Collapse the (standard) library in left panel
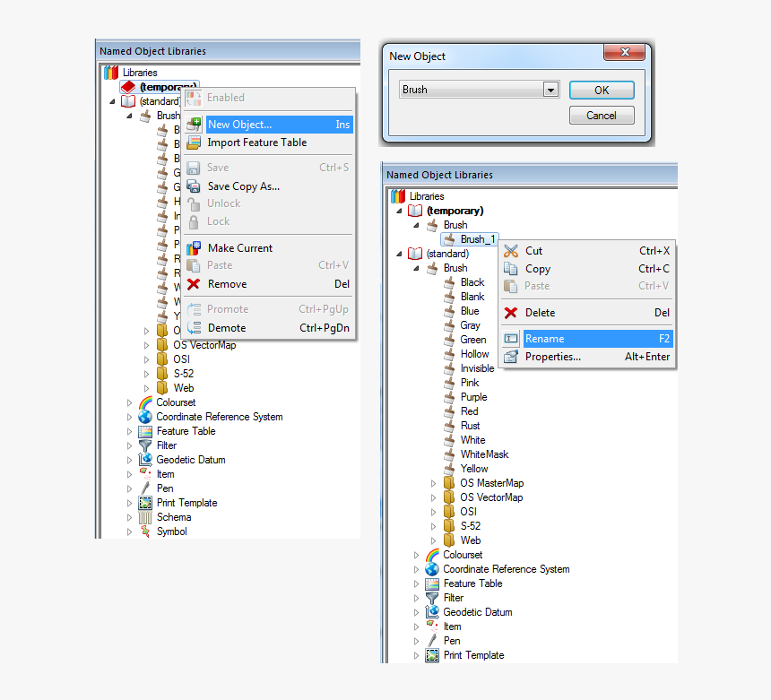771x700 pixels. pyautogui.click(x=113, y=102)
